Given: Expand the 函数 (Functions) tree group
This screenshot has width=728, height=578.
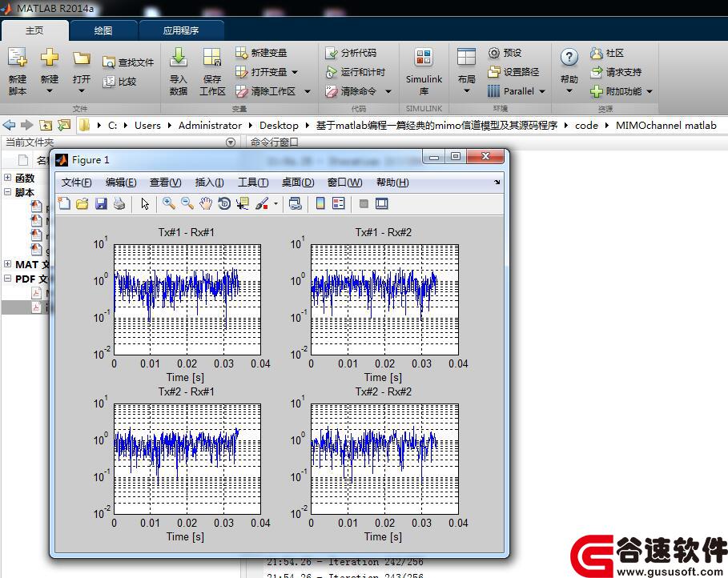Looking at the screenshot, I should tap(7, 178).
